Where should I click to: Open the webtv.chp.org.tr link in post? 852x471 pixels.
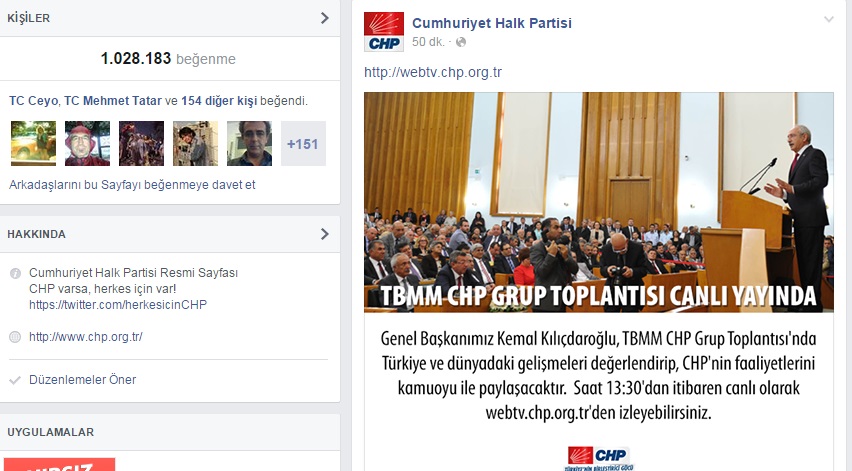click(433, 72)
